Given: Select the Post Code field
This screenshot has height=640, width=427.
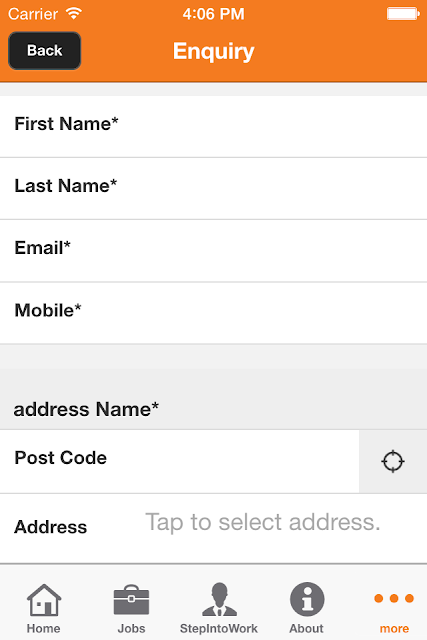Looking at the screenshot, I should tap(180, 461).
